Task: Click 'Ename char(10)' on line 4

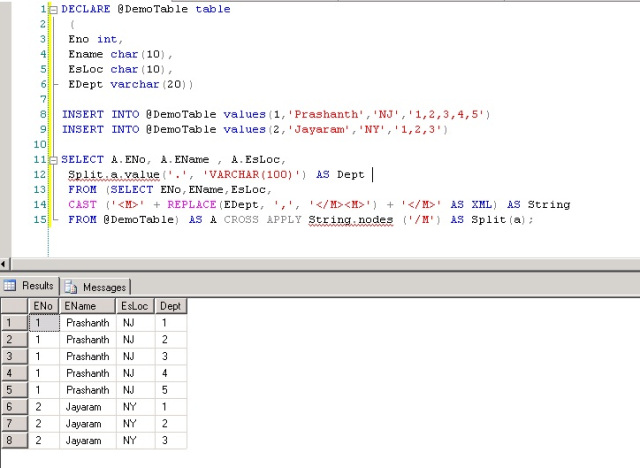Action: tap(120, 54)
